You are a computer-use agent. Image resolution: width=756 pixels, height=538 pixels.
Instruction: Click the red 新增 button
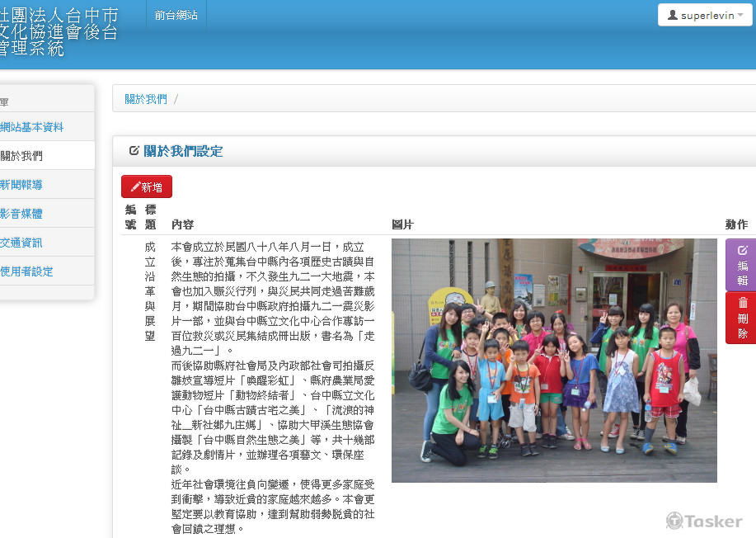(147, 186)
